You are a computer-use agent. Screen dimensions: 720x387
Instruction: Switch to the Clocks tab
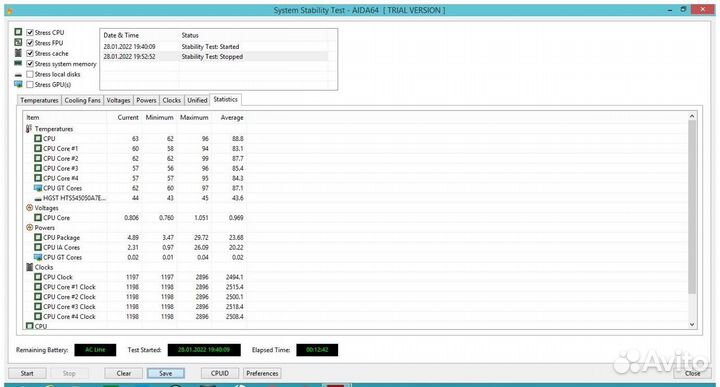coord(171,100)
